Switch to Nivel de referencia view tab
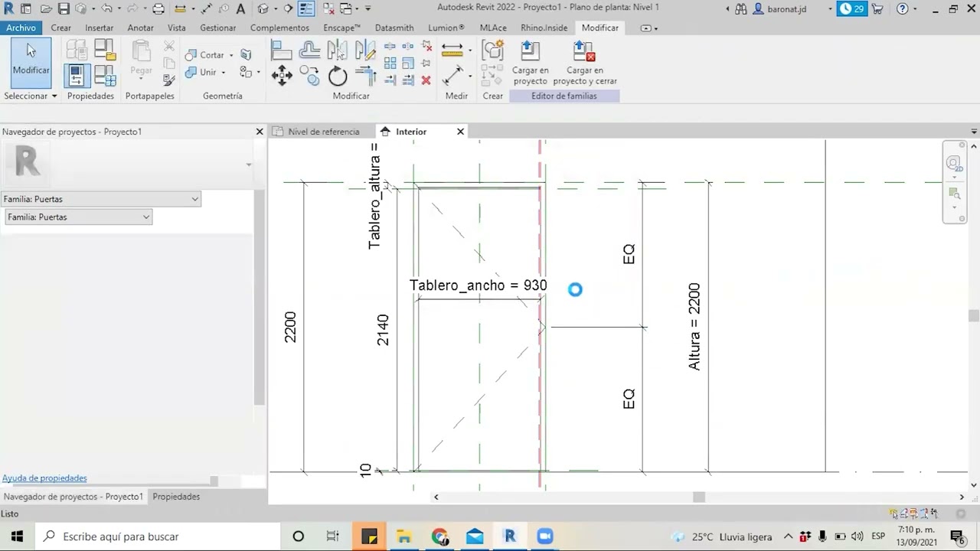The height and width of the screenshot is (551, 980). click(323, 132)
